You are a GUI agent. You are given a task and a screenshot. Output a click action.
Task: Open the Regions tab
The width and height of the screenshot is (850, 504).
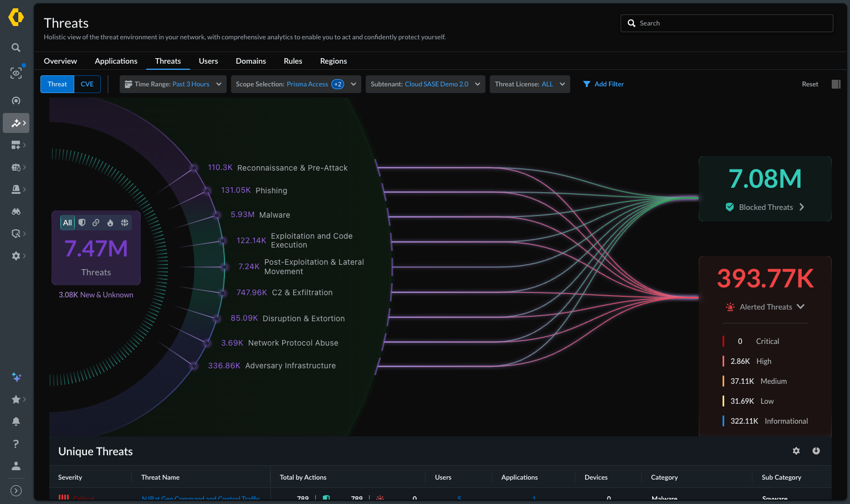[334, 61]
